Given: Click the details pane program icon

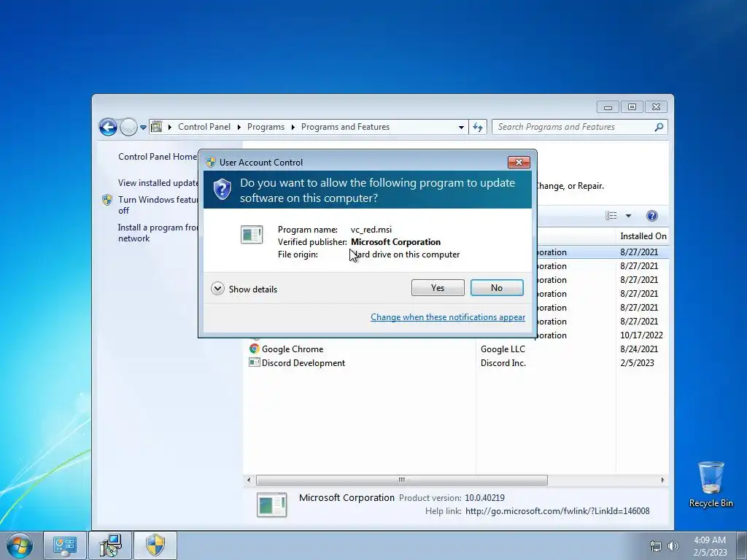Looking at the screenshot, I should click(x=271, y=505).
